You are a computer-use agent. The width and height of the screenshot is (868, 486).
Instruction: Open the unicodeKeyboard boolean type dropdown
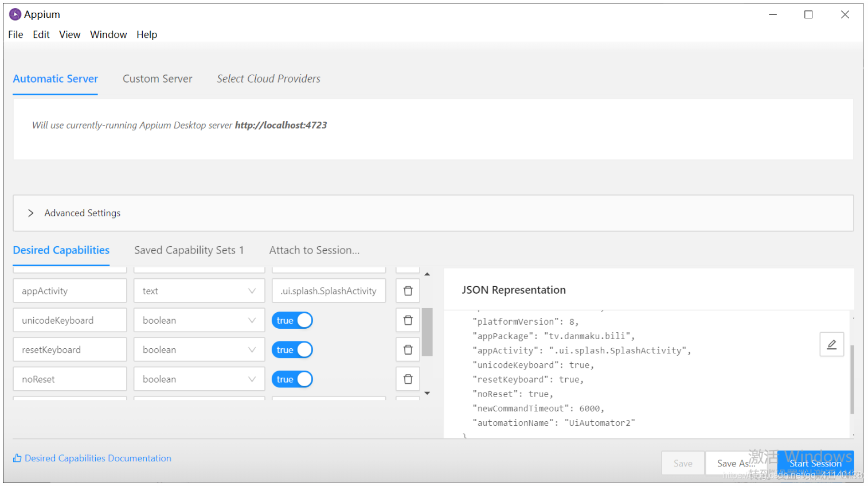(x=199, y=320)
